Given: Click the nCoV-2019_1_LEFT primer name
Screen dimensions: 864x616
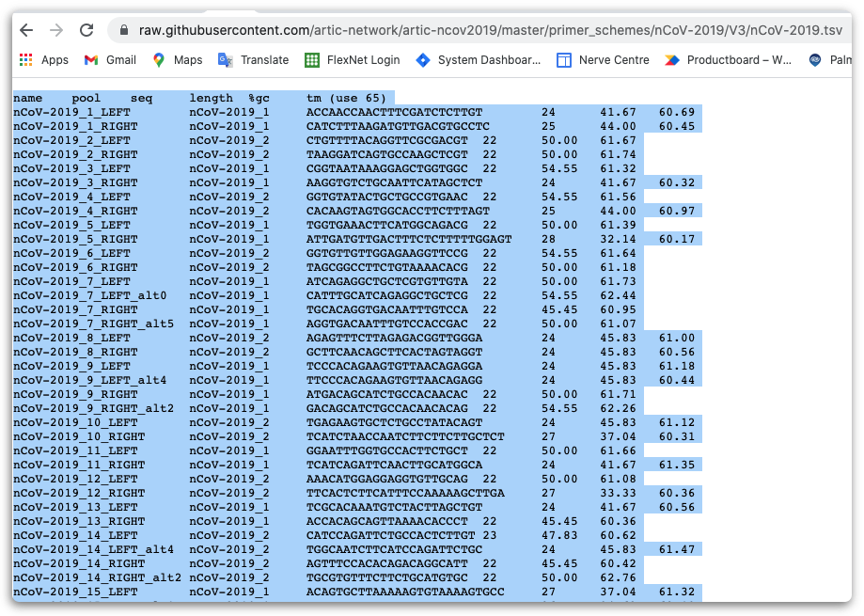Looking at the screenshot, I should point(73,112).
